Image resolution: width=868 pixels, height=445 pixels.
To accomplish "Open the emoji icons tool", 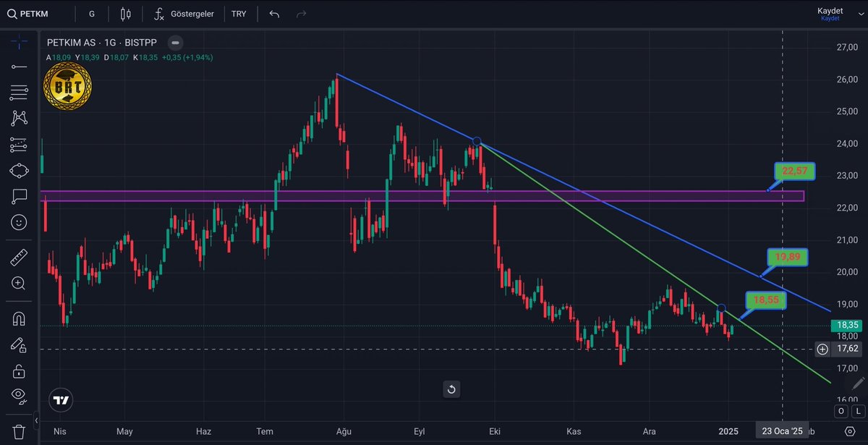I will (19, 222).
